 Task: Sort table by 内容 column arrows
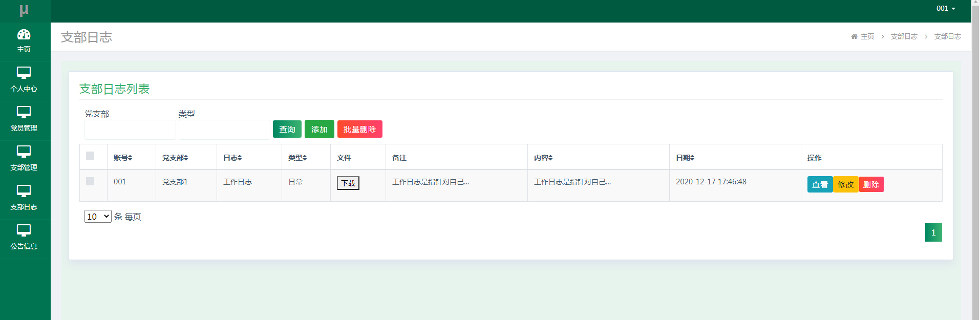(x=550, y=158)
